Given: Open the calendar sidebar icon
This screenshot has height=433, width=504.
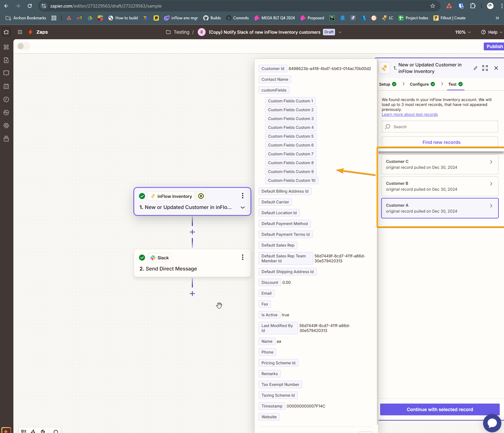Looking at the screenshot, I should click(6, 86).
